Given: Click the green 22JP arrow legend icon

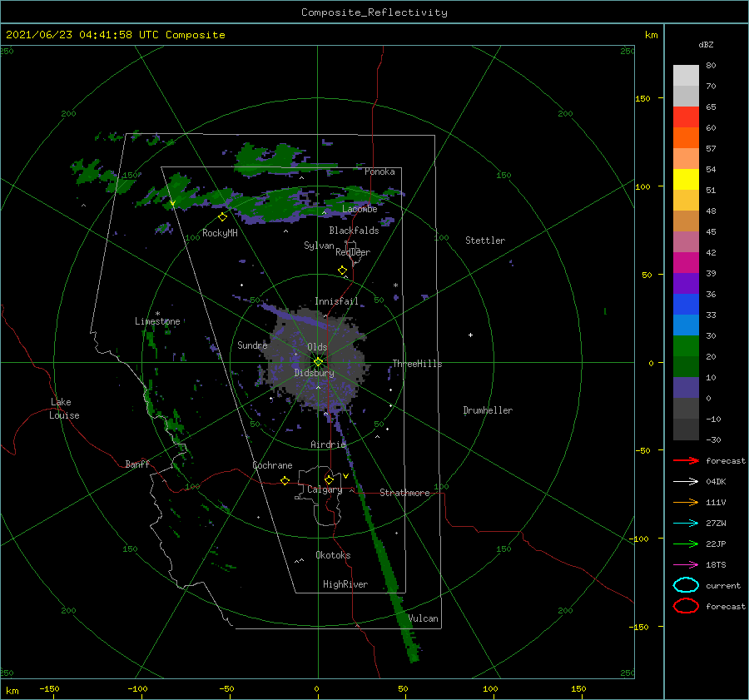Looking at the screenshot, I should (686, 544).
